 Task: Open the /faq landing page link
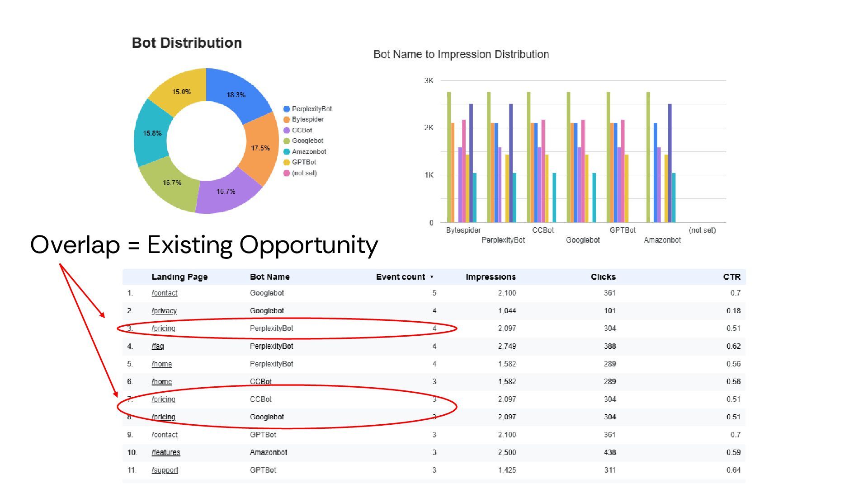pos(158,346)
